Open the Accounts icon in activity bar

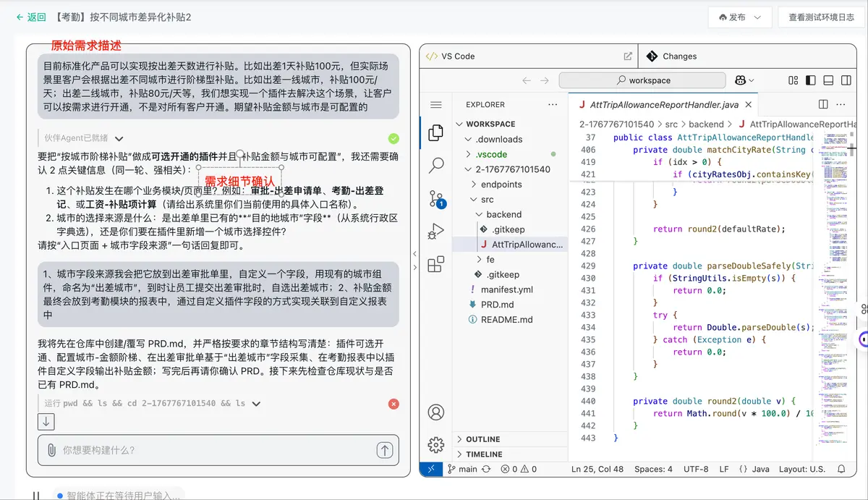pyautogui.click(x=436, y=412)
